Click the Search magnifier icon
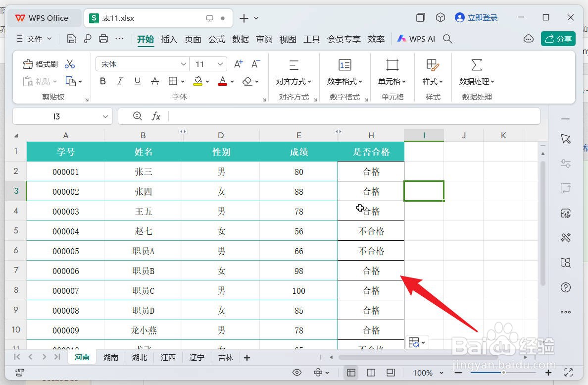This screenshot has height=385, width=588. (x=447, y=39)
